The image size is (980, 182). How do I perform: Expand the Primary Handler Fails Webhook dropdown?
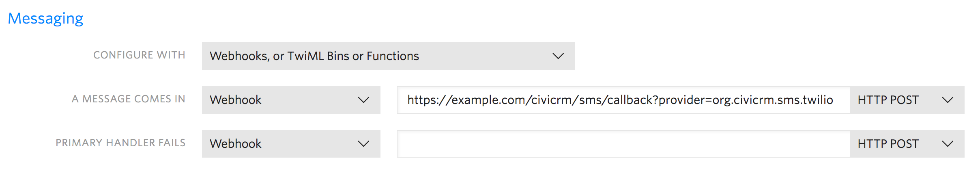tap(290, 144)
